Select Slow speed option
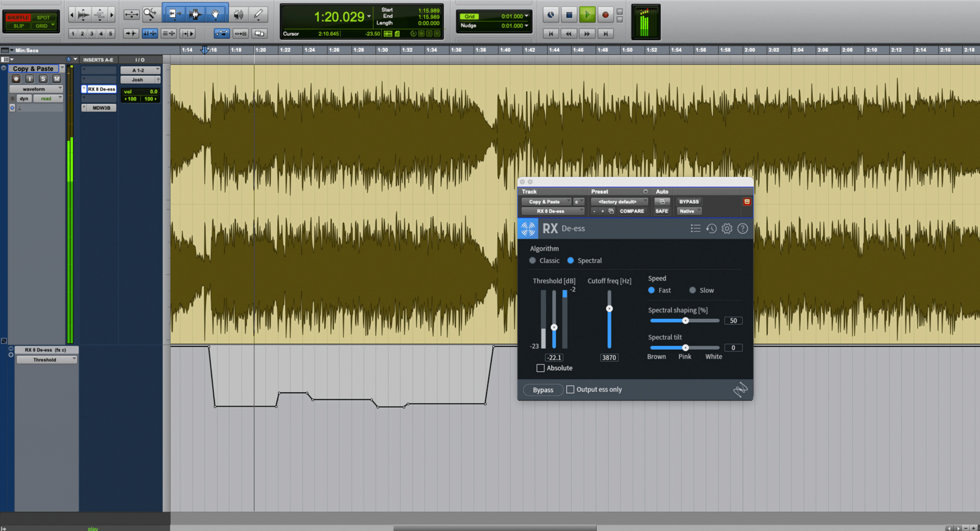This screenshot has width=980, height=531. pyautogui.click(x=693, y=290)
